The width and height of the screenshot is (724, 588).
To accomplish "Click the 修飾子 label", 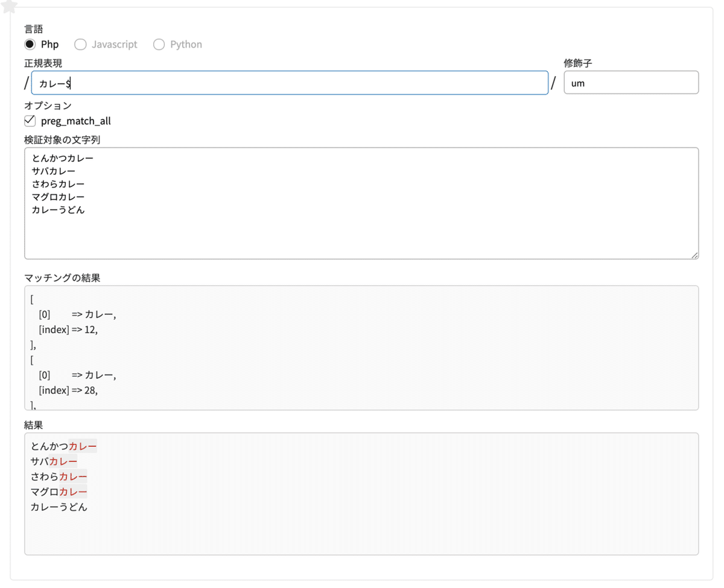I will (x=578, y=63).
